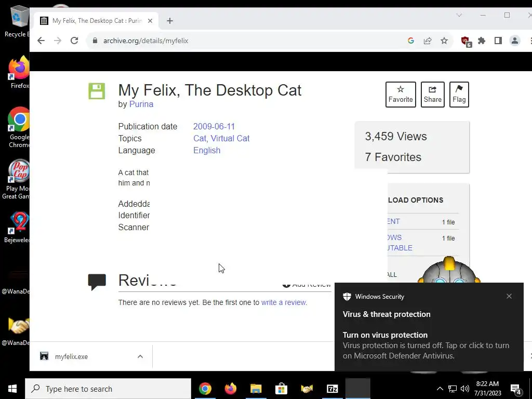Open the Windows Start menu
The height and width of the screenshot is (399, 532).
point(12,389)
